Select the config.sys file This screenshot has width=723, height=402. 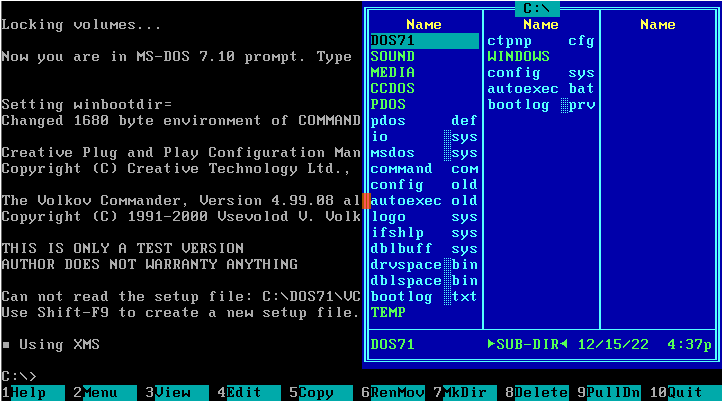pyautogui.click(x=541, y=72)
